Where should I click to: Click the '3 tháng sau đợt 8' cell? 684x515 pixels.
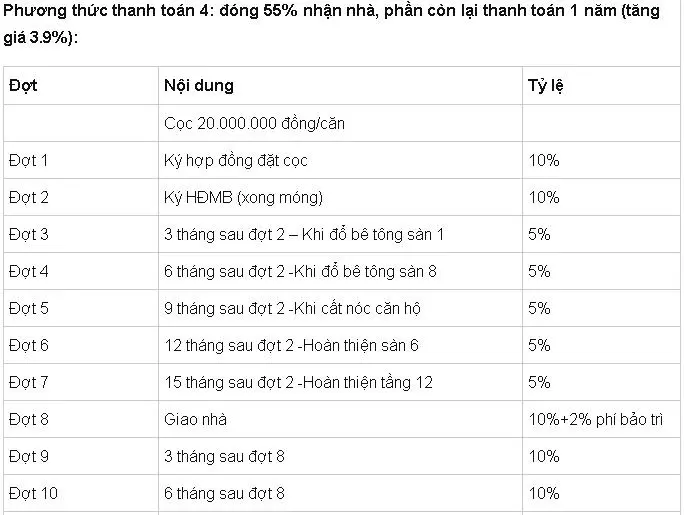tap(225, 456)
